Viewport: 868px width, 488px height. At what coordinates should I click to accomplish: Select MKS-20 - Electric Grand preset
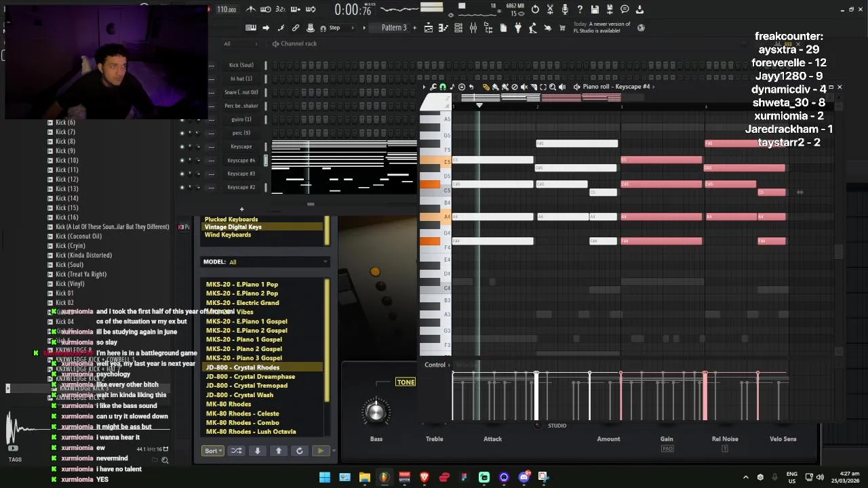pos(242,303)
